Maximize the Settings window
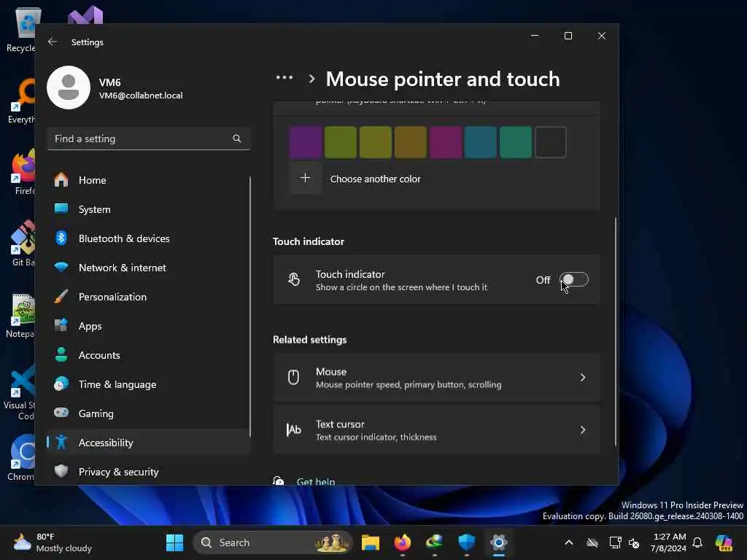 coord(568,36)
